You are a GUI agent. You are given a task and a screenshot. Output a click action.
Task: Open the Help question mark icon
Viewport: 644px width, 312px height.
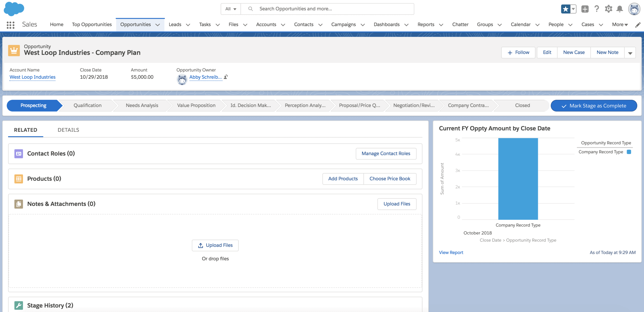coord(597,9)
